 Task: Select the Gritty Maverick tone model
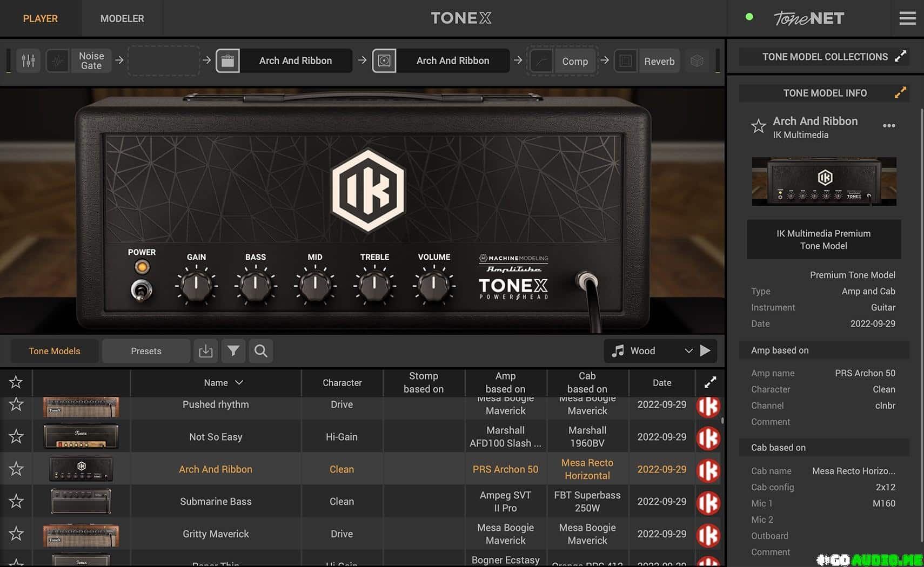coord(216,534)
